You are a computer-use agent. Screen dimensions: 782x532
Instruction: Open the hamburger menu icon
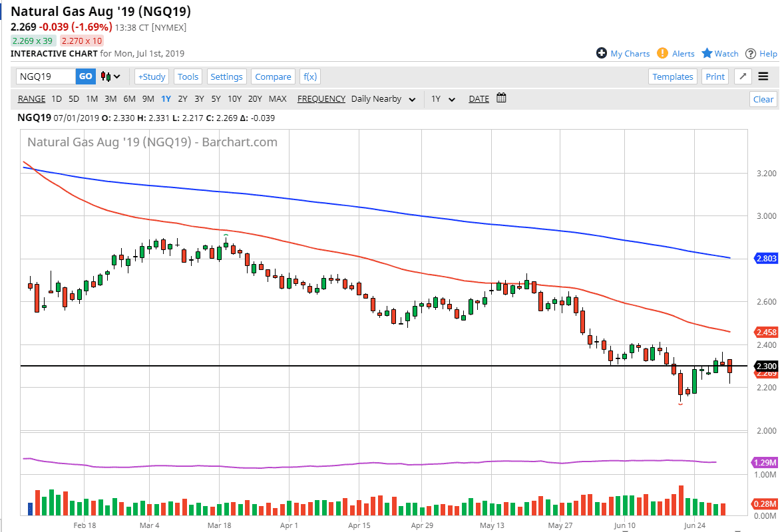tap(763, 76)
